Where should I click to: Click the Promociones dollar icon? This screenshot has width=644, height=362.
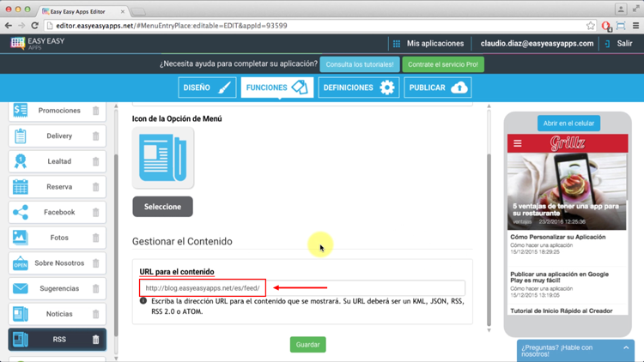click(x=20, y=110)
